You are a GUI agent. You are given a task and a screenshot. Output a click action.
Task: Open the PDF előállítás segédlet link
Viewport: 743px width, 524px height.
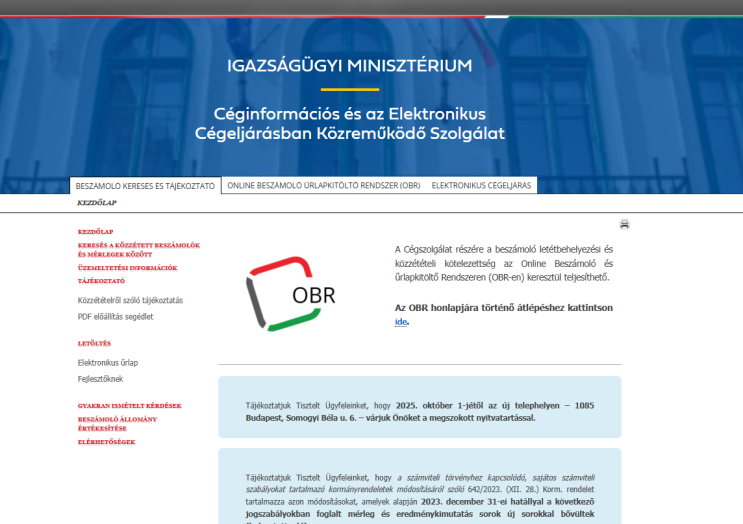[116, 316]
